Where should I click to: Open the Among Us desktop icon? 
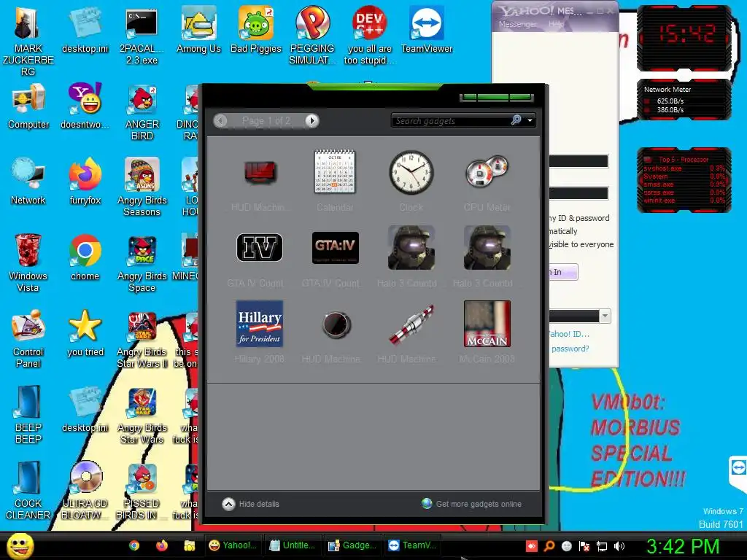[198, 31]
